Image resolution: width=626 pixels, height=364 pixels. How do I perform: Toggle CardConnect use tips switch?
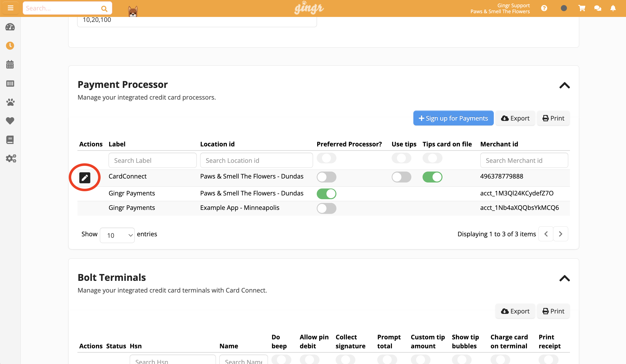click(401, 177)
